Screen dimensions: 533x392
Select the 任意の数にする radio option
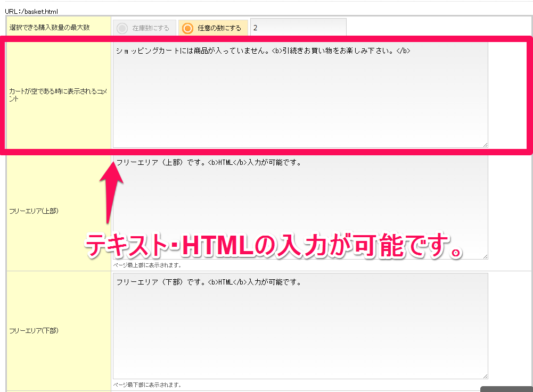click(x=213, y=28)
